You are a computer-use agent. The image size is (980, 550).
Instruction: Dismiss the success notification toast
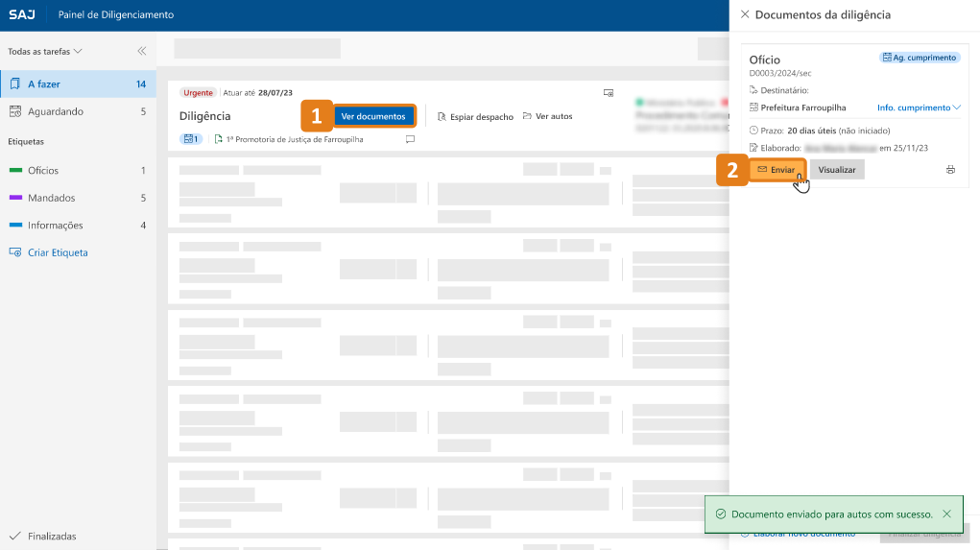[946, 514]
